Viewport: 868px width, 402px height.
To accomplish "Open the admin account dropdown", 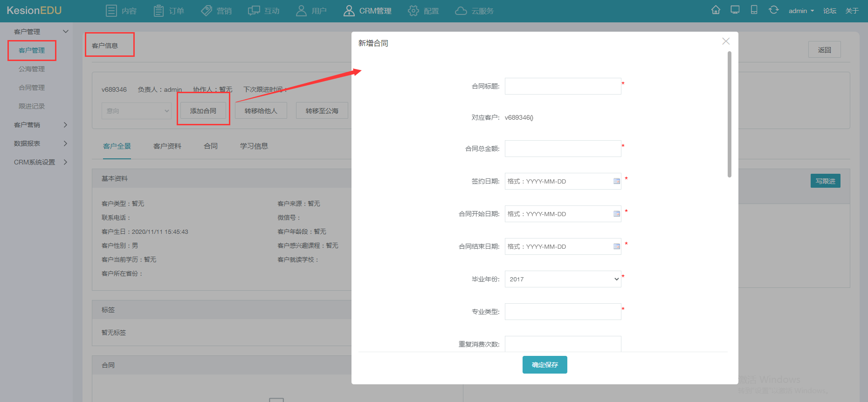I will (x=801, y=11).
